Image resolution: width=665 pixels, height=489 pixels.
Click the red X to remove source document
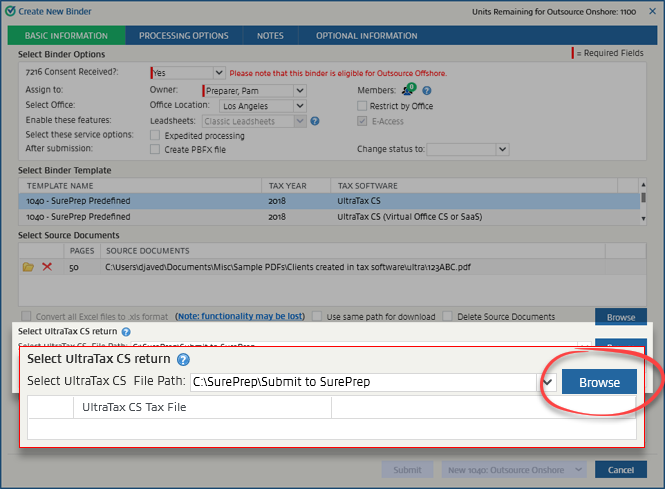pyautogui.click(x=47, y=267)
